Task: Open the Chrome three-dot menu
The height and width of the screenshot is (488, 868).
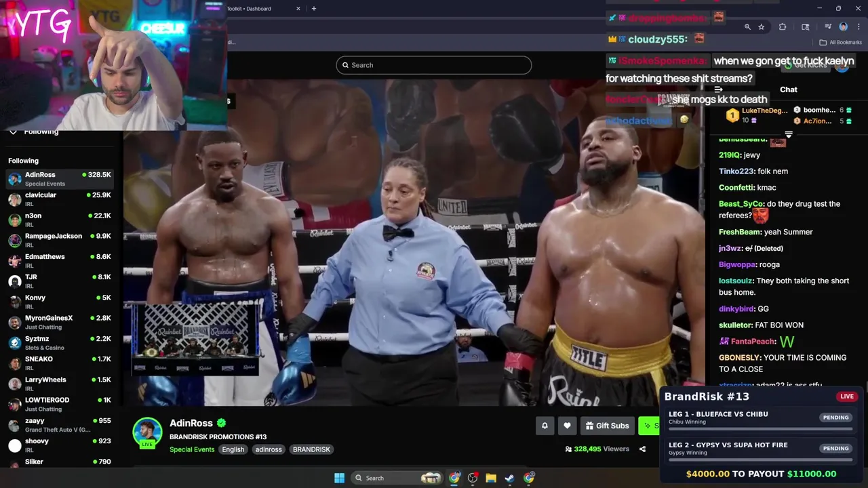Action: tap(858, 27)
